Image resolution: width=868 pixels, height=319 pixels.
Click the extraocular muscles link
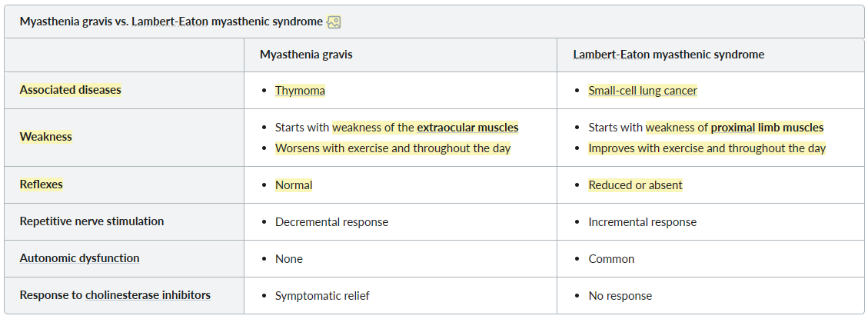[x=467, y=128]
